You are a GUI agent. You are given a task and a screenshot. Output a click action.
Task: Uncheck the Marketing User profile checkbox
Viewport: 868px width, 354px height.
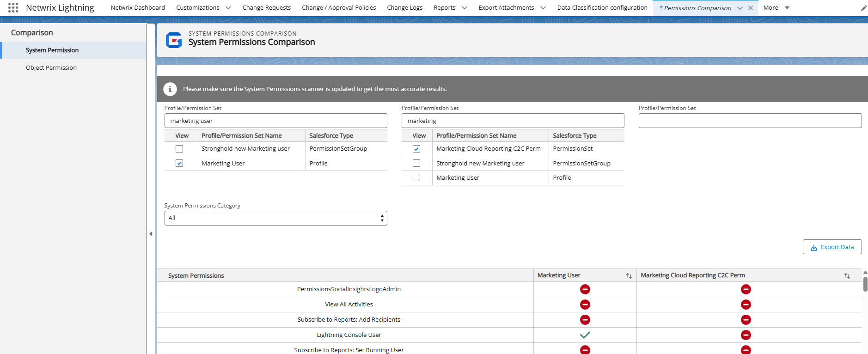(x=179, y=163)
